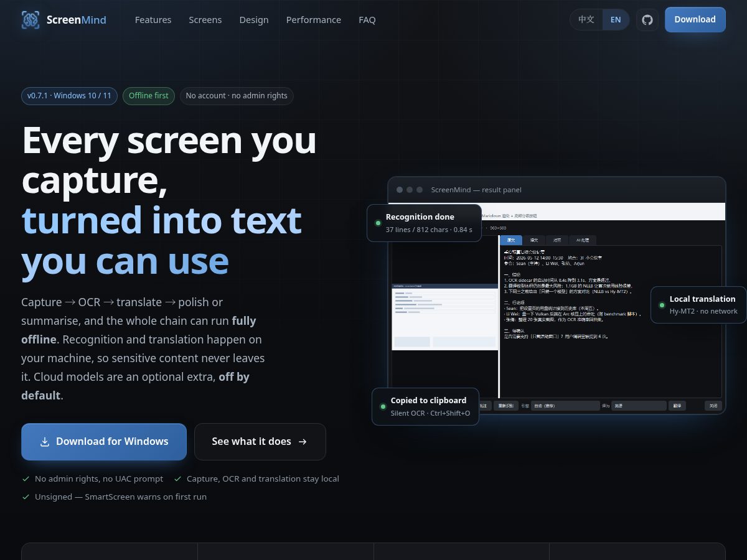Click Hy-MT2 · no network text

(x=703, y=311)
